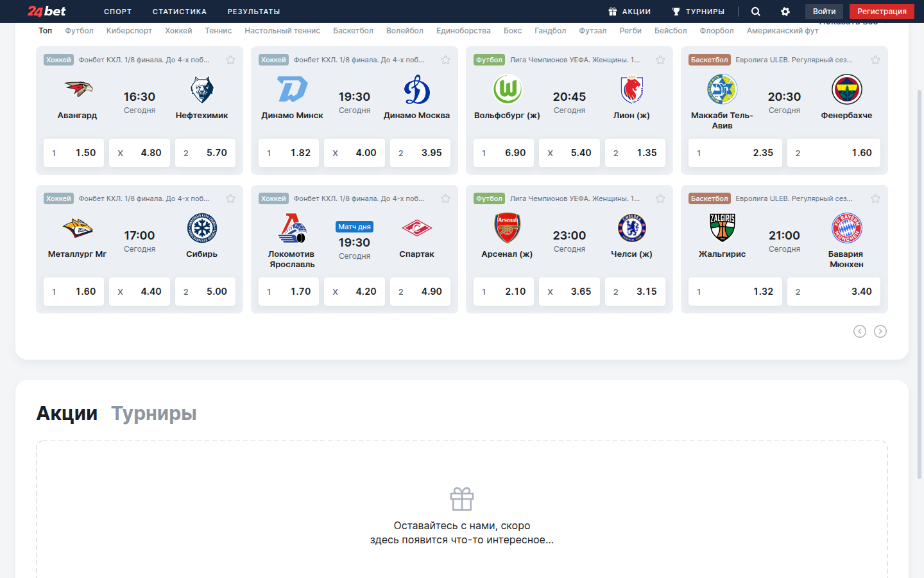Open the settings gear icon
The width and height of the screenshot is (924, 578).
(x=785, y=12)
